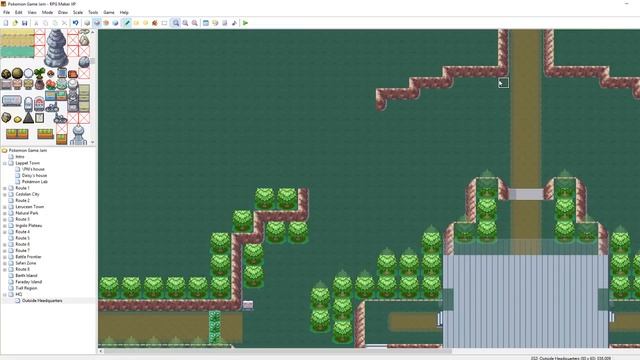Set map zoom to 1:4 scale
The image size is (640, 360).
coord(195,23)
